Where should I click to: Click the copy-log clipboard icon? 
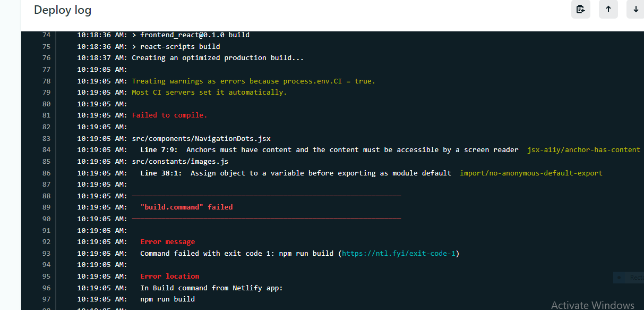[580, 9]
